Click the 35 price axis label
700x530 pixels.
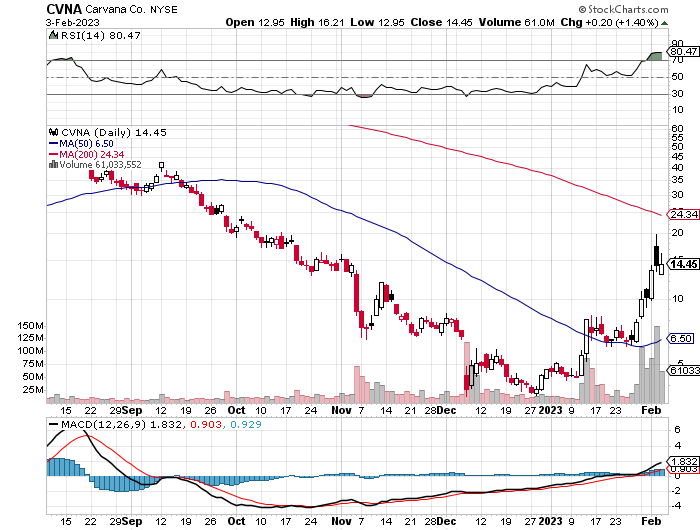coord(677,180)
